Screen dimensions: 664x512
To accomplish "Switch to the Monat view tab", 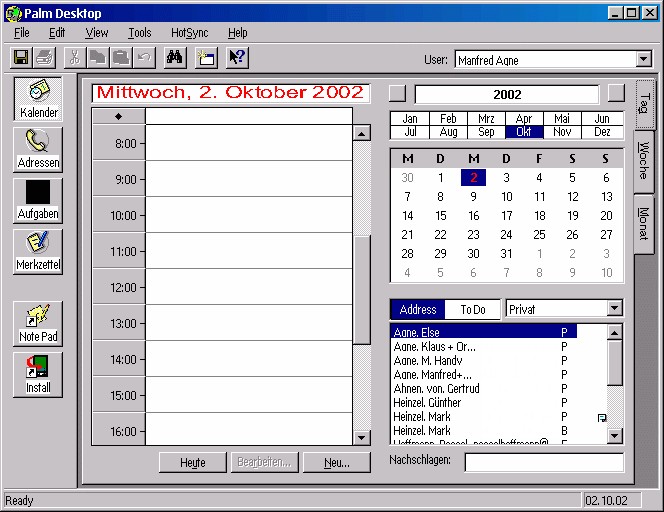I will (644, 224).
